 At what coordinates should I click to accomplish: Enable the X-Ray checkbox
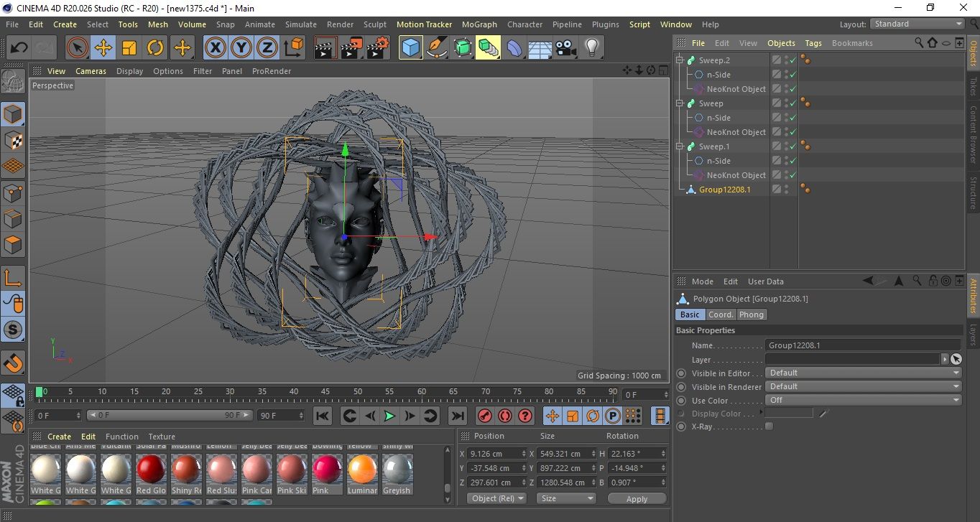pyautogui.click(x=769, y=427)
